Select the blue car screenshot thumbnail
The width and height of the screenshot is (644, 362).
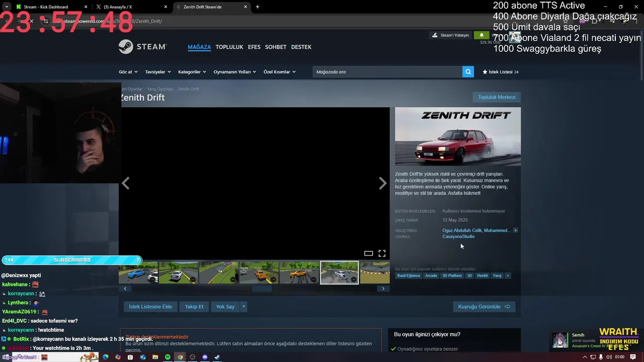tap(138, 273)
